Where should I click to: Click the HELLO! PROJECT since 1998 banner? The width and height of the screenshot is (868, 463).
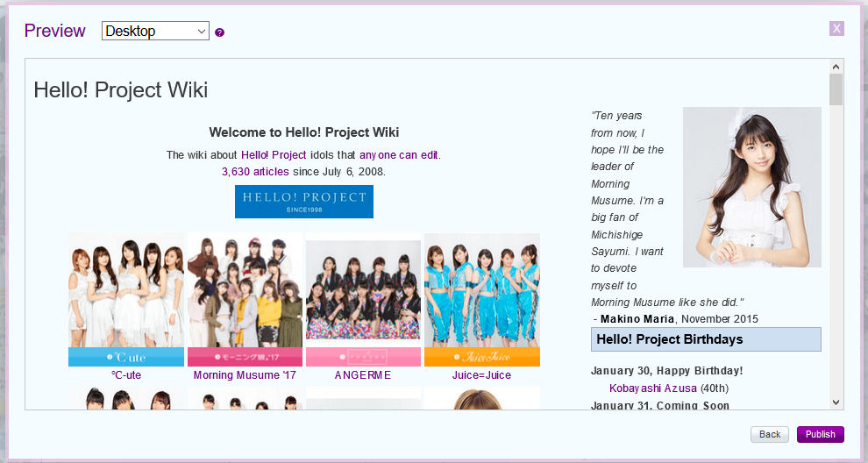[304, 202]
